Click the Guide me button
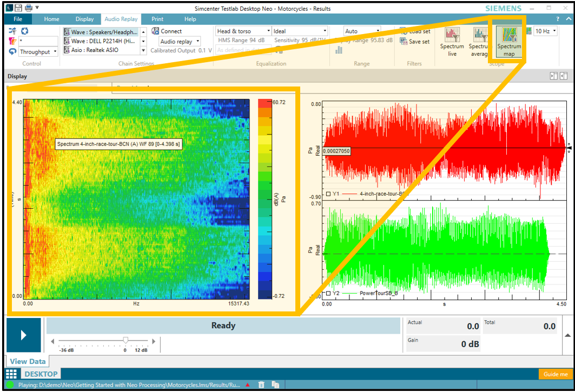 pyautogui.click(x=556, y=374)
